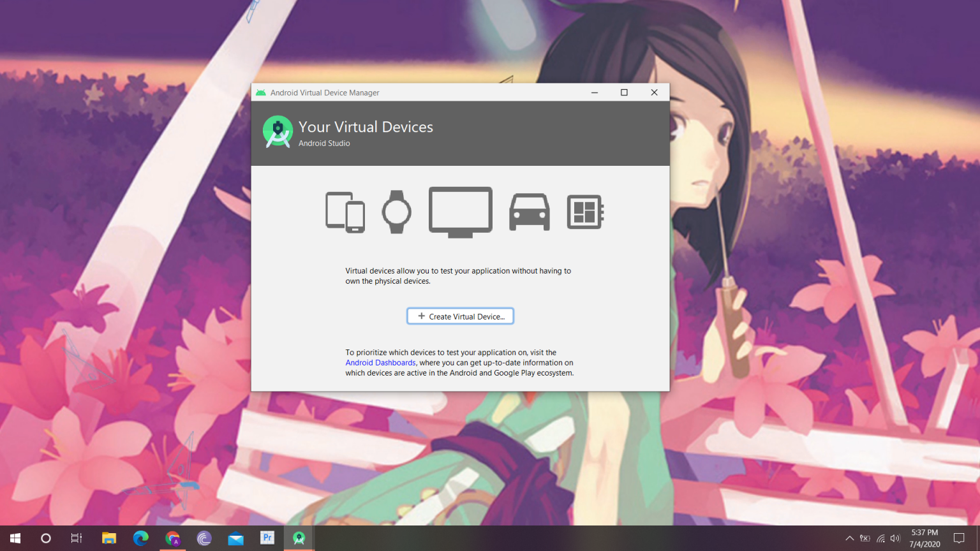Select the Wear OS watch icon

tap(396, 210)
